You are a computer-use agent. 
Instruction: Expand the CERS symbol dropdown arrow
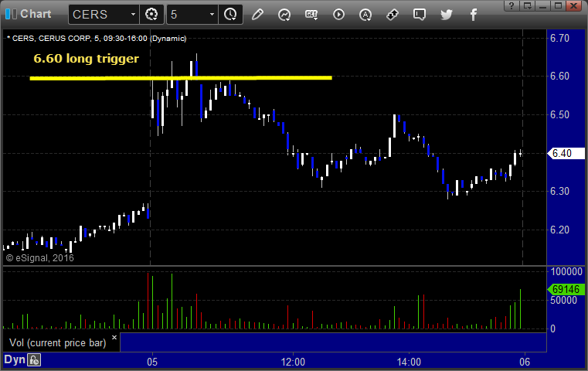click(x=133, y=15)
